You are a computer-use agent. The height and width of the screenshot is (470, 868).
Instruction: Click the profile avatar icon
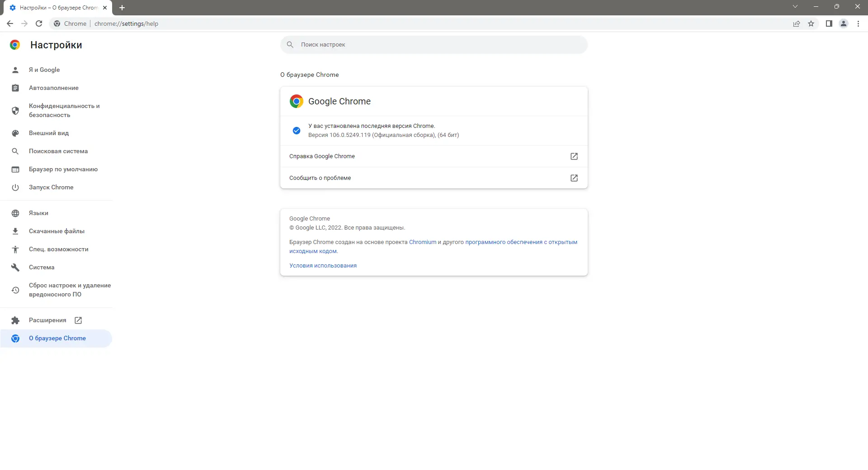pyautogui.click(x=843, y=23)
